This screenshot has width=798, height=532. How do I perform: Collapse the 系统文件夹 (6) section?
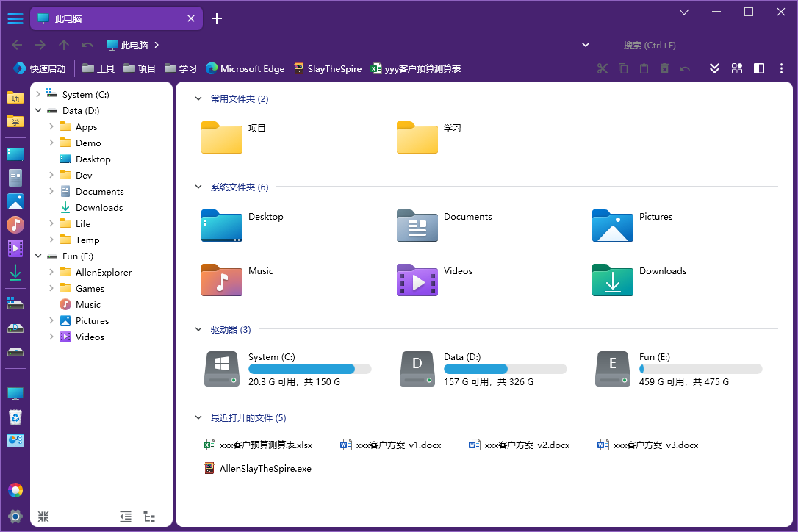click(198, 187)
